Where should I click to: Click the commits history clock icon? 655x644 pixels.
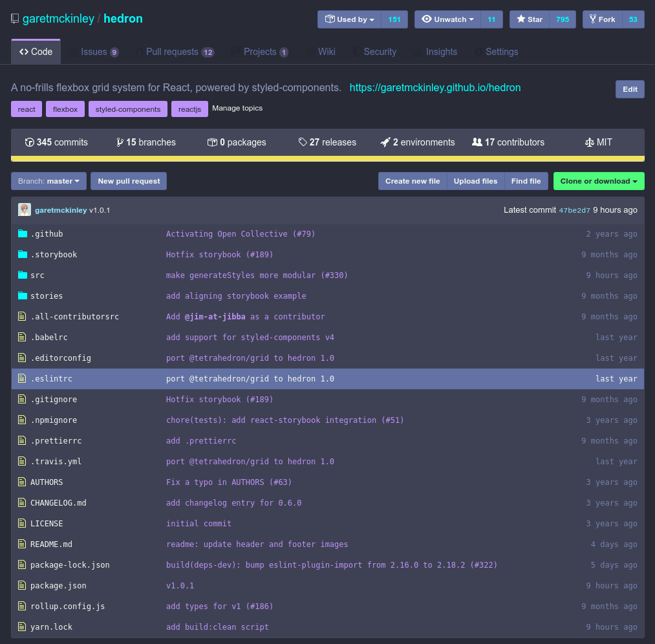pyautogui.click(x=30, y=142)
